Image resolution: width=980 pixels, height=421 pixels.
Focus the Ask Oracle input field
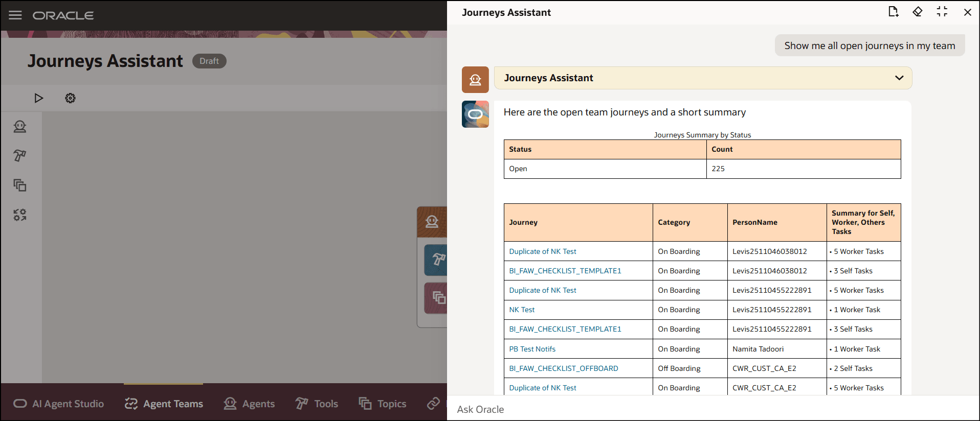click(x=713, y=409)
